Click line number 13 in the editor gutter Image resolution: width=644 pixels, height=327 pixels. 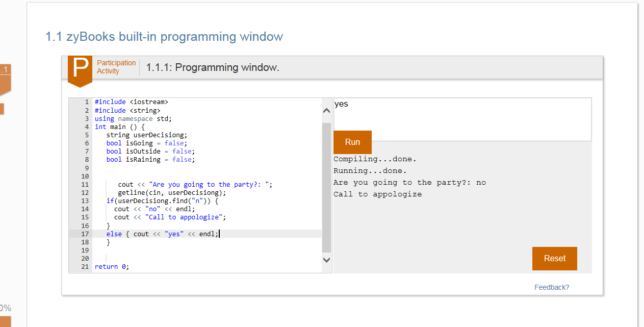coord(85,201)
